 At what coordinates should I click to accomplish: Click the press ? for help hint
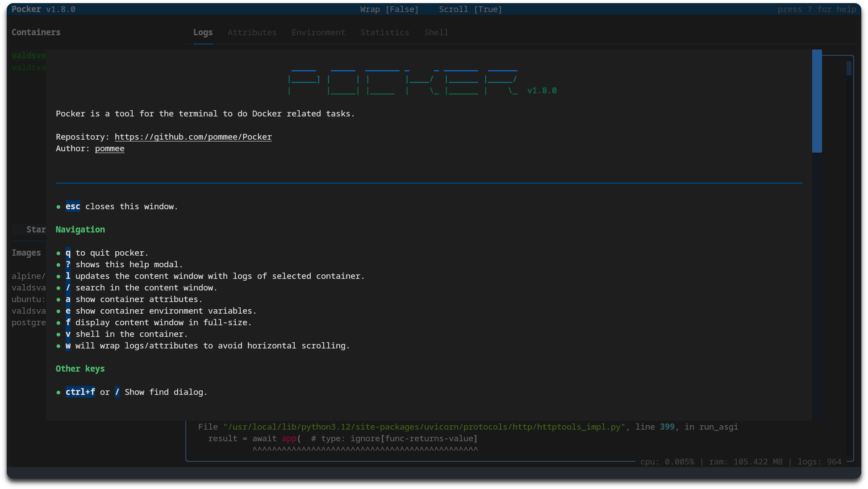point(817,9)
